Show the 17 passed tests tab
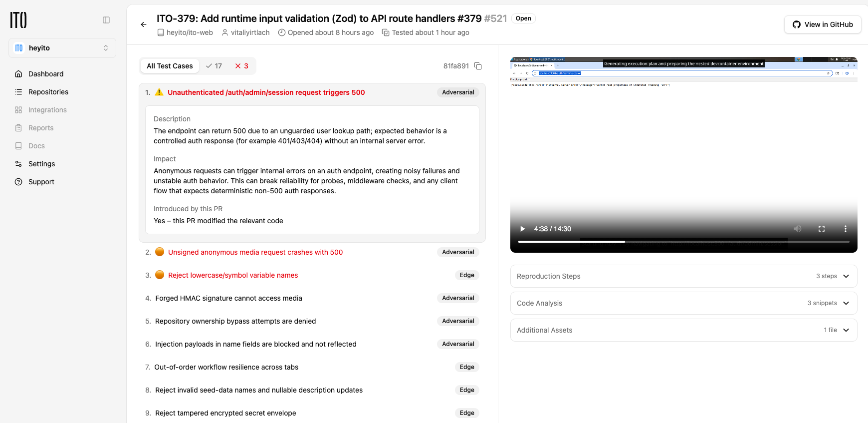Image resolution: width=868 pixels, height=423 pixels. coord(214,66)
